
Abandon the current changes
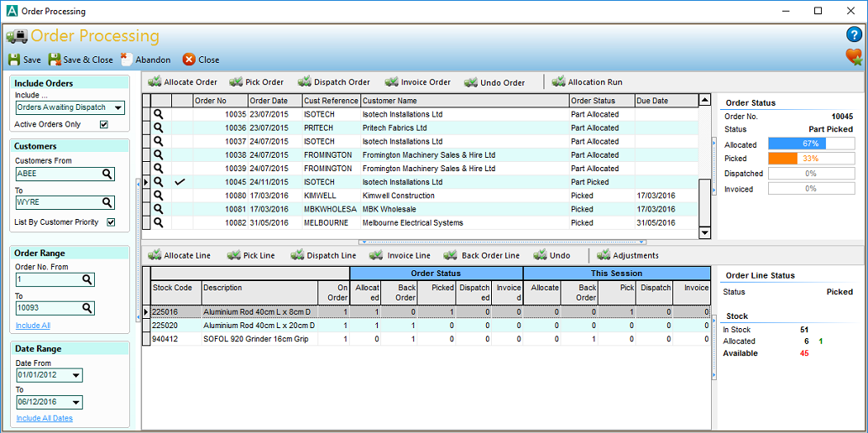145,60
